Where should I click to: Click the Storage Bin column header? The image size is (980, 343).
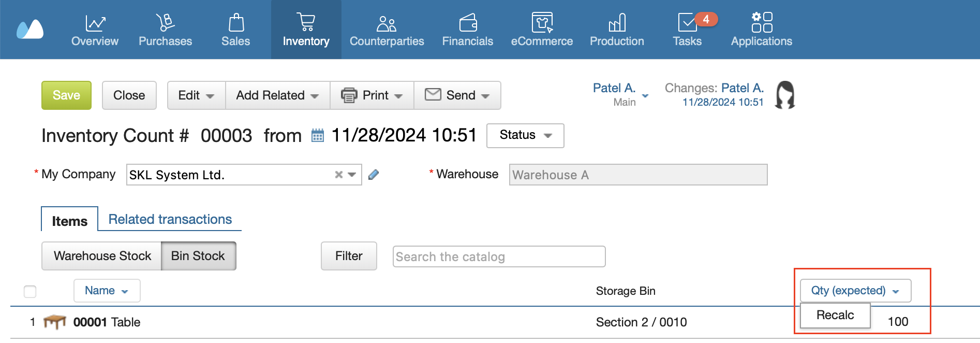click(626, 291)
